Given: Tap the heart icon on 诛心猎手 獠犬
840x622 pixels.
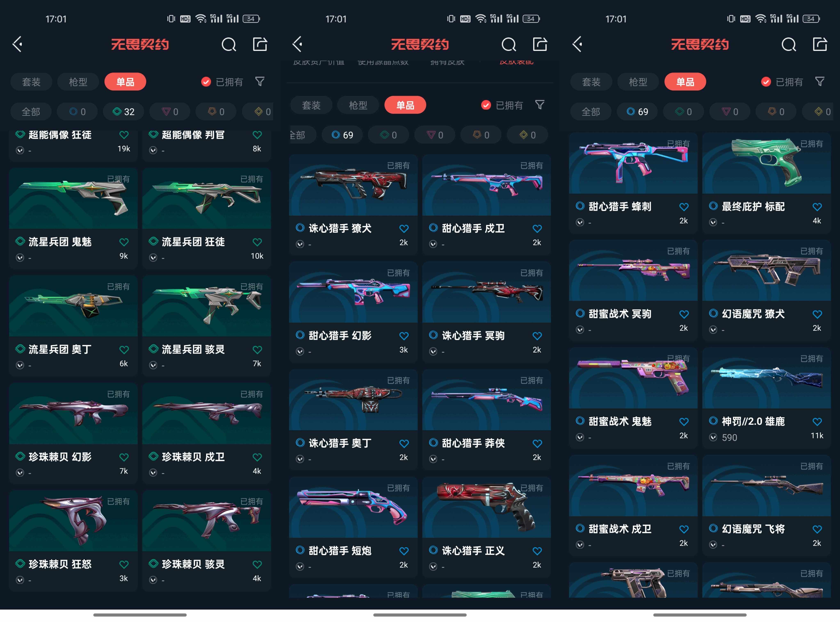Looking at the screenshot, I should click(x=404, y=229).
